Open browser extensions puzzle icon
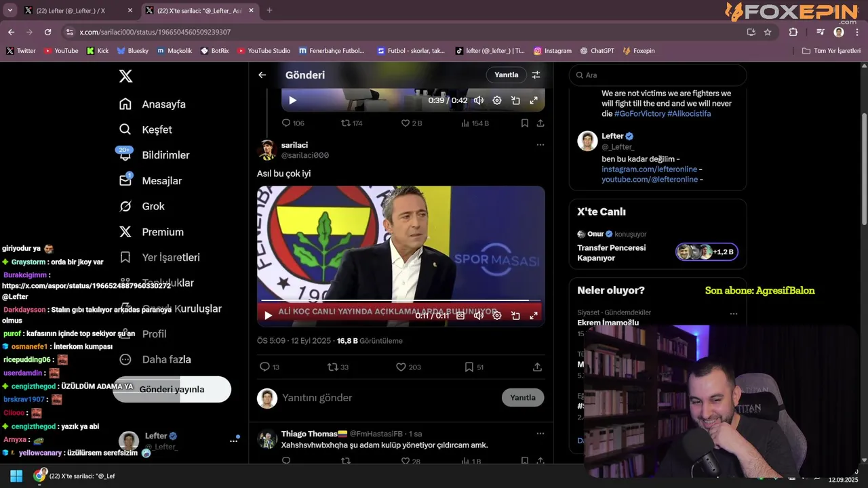The image size is (868, 488). tap(793, 32)
